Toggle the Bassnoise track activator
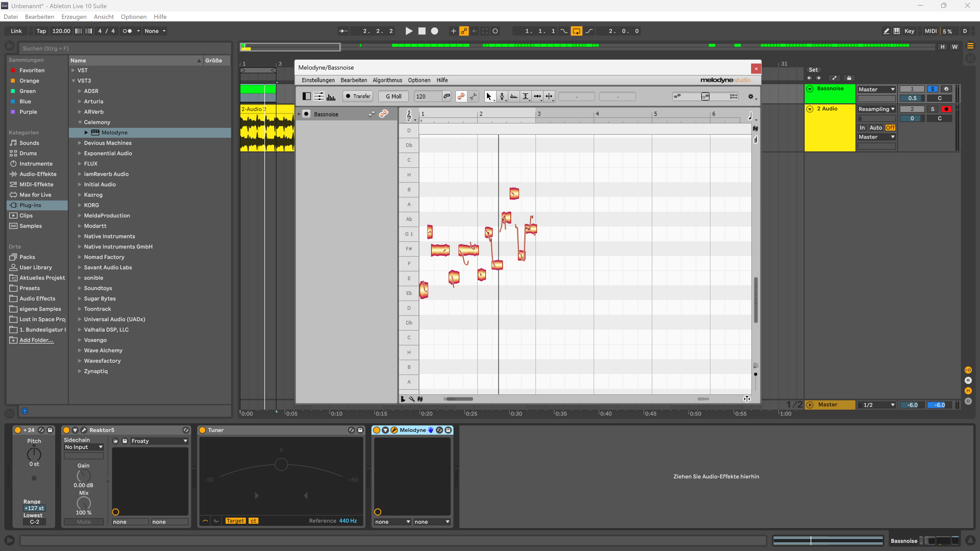Viewport: 980px width, 551px height. point(912,89)
